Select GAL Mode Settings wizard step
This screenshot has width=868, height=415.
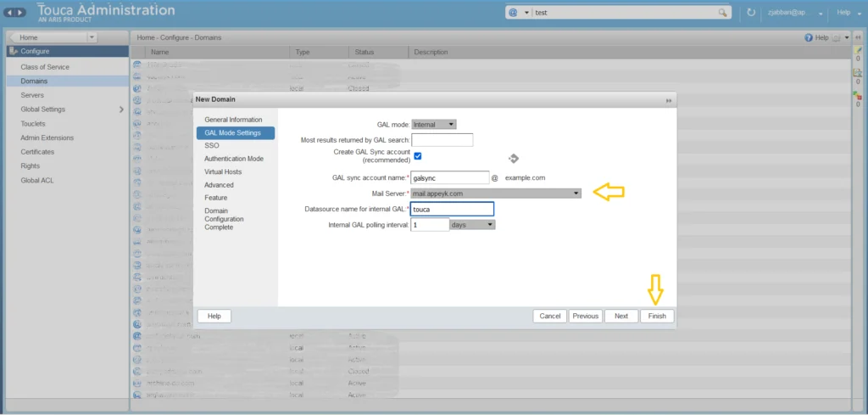coord(236,133)
